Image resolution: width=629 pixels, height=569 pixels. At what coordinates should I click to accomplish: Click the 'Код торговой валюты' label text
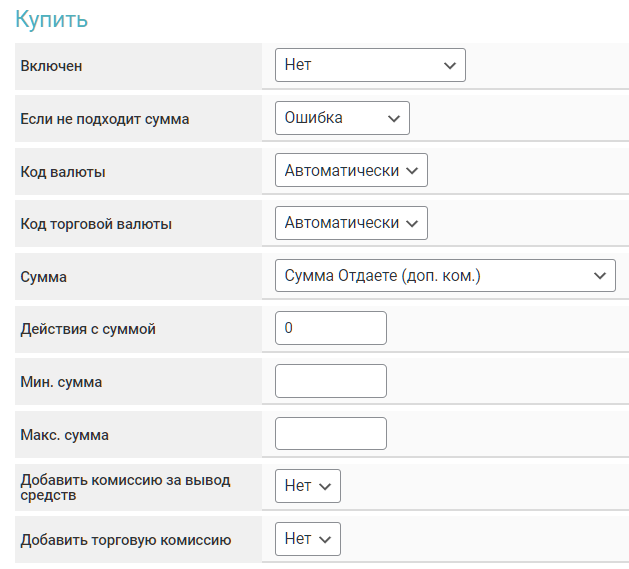click(x=96, y=224)
